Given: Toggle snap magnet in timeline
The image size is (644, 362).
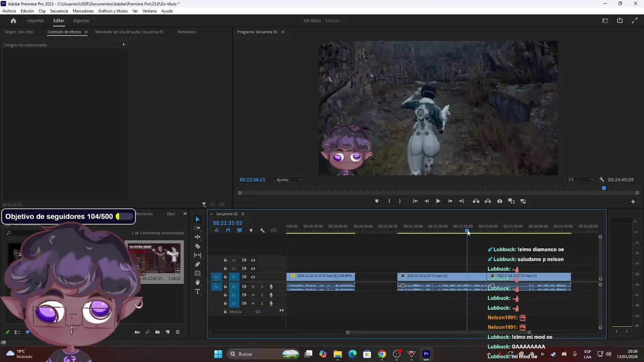Looking at the screenshot, I should pyautogui.click(x=228, y=230).
